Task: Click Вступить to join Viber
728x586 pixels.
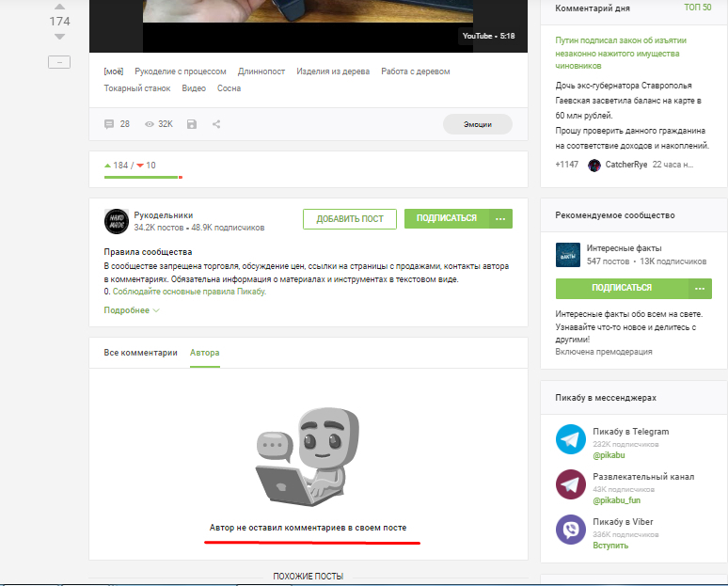Action: [x=610, y=546]
